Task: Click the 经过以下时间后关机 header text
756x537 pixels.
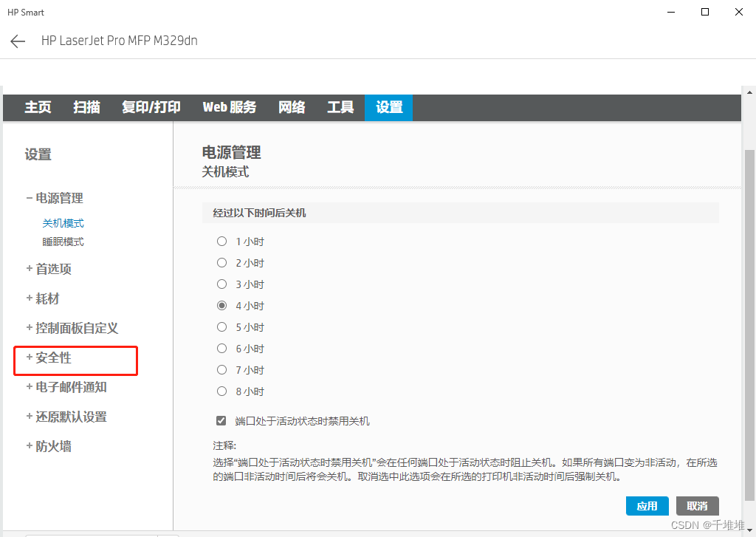Action: (259, 213)
